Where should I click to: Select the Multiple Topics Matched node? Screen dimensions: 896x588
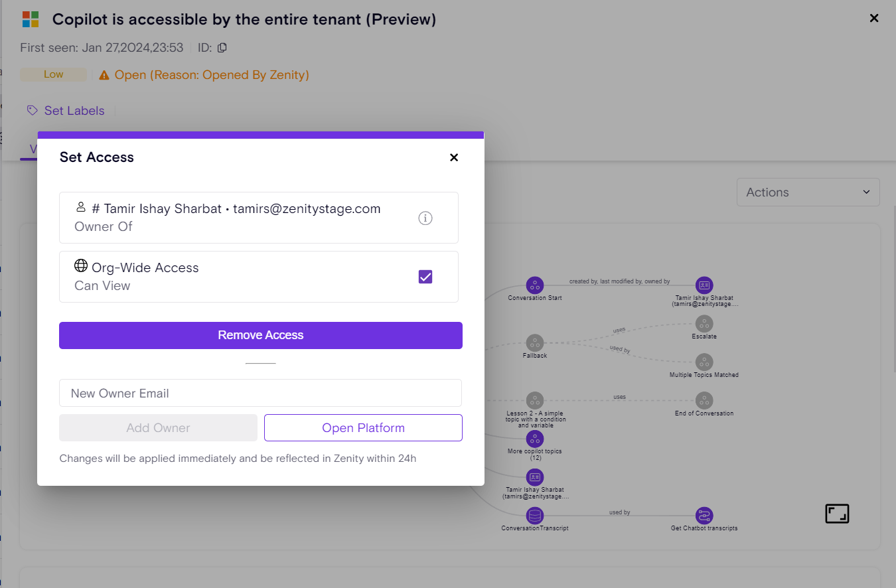point(704,362)
